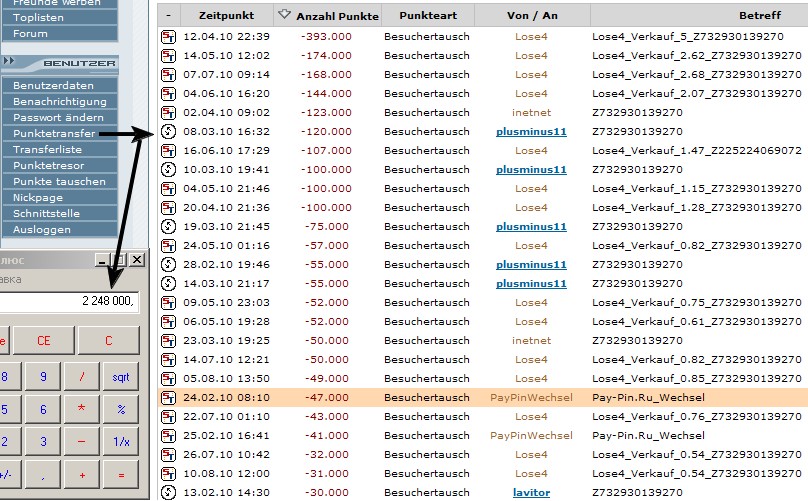Screen dimensions: 808x501
Task: Click the ST icon for 02.04.10 09:02 row
Action: click(169, 113)
